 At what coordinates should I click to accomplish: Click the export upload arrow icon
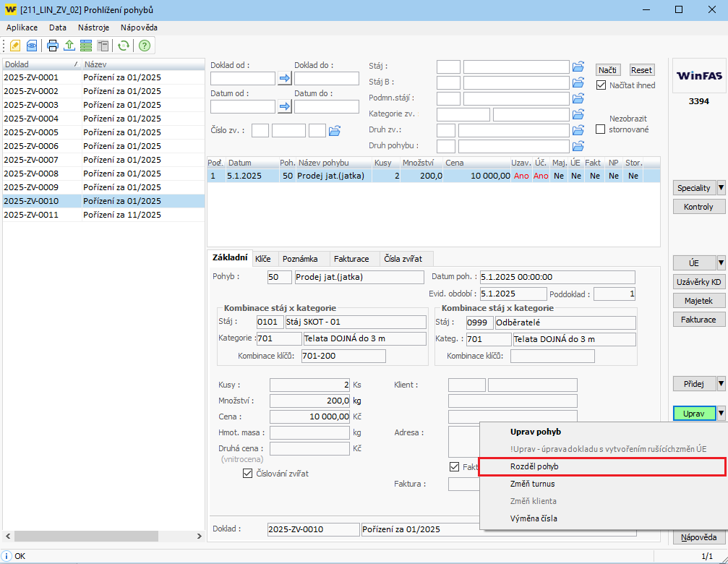(x=69, y=46)
